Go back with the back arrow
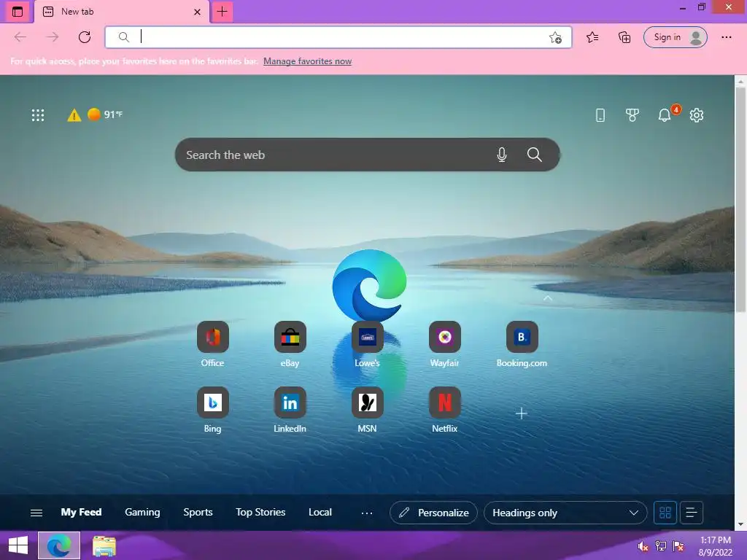747x560 pixels. coord(20,37)
